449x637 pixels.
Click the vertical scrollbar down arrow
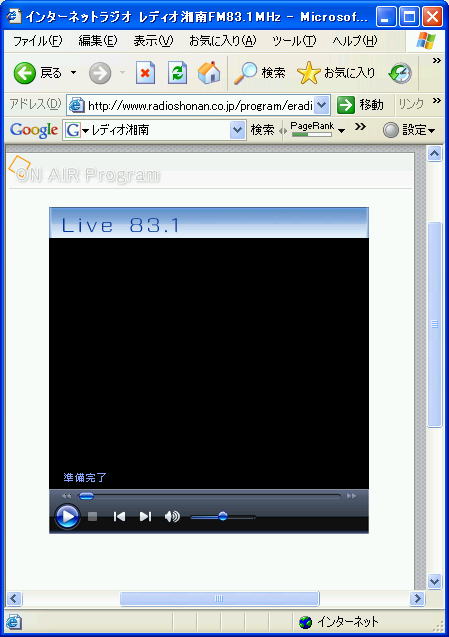434,581
